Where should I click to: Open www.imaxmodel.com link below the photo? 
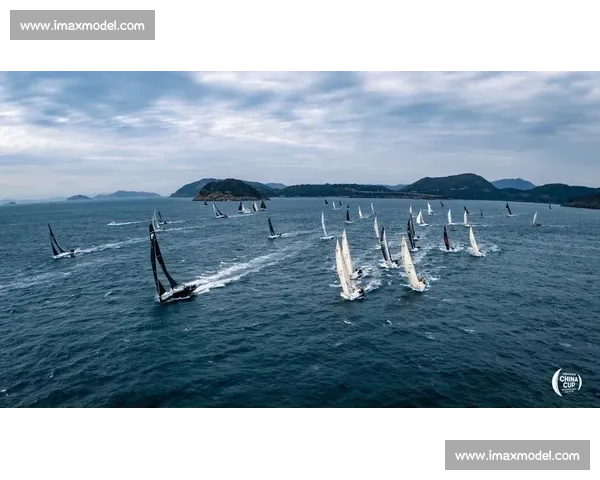tap(517, 455)
